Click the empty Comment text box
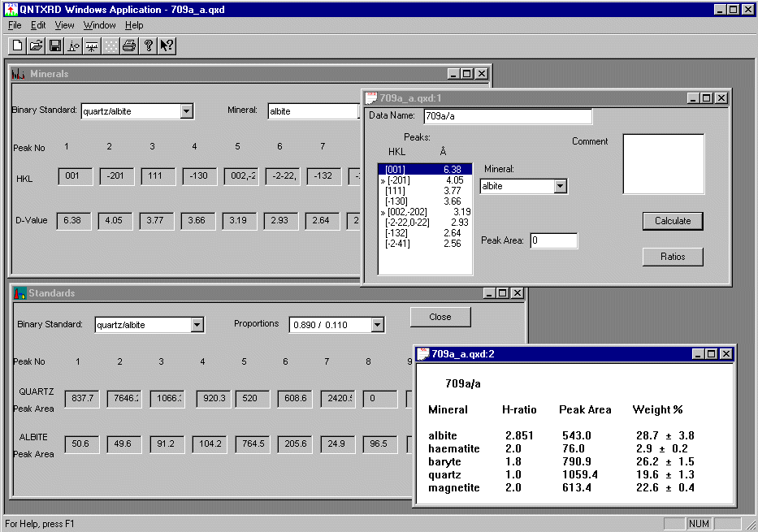 click(x=663, y=164)
